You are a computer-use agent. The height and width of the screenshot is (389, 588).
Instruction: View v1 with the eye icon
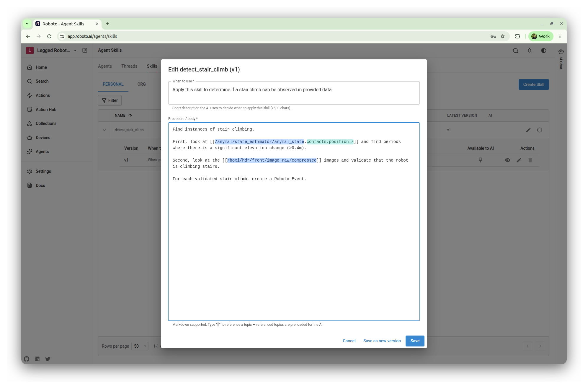508,160
